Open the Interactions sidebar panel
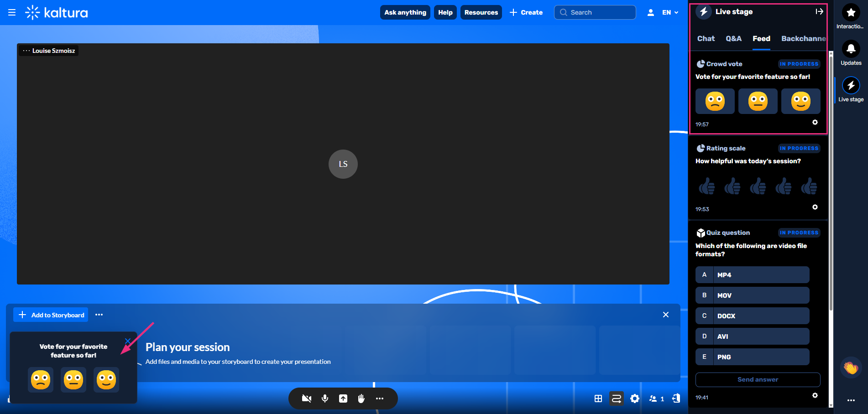Viewport: 868px width, 414px height. 851,16
